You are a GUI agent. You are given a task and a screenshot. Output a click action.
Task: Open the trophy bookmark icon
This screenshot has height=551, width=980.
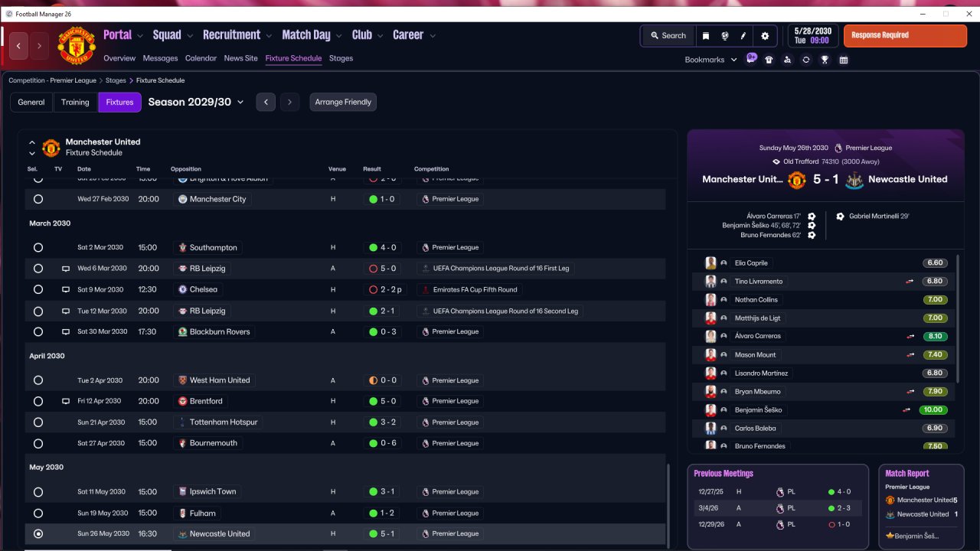(x=825, y=60)
